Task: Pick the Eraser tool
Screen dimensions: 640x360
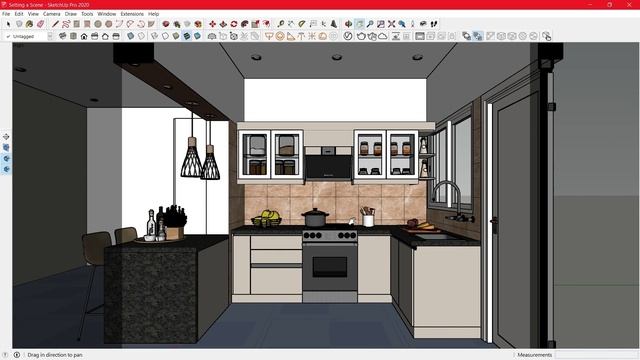Action: coord(40,24)
